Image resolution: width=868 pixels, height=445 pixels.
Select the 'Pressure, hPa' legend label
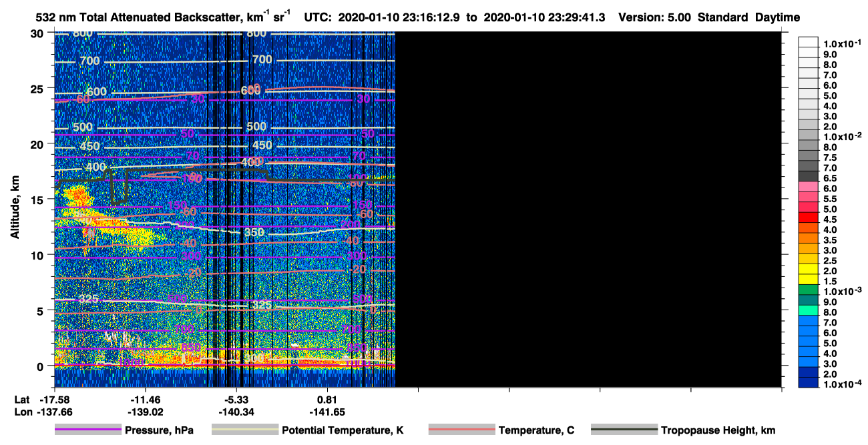159,430
